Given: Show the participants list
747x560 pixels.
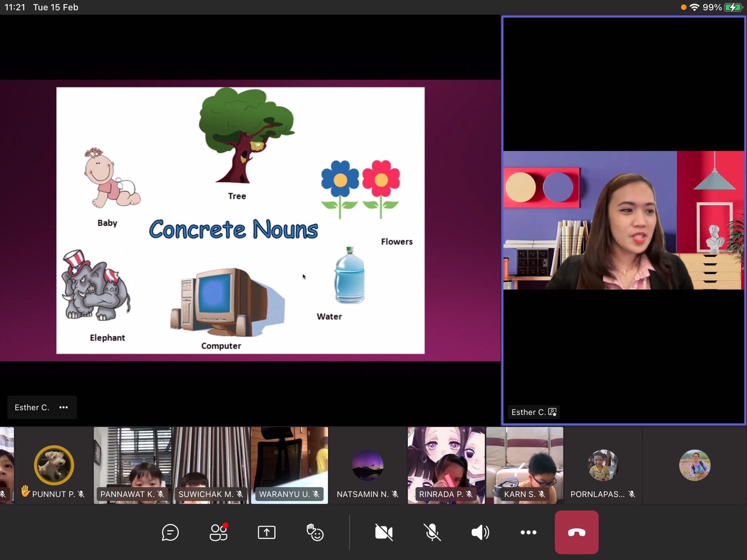Looking at the screenshot, I should click(x=219, y=532).
